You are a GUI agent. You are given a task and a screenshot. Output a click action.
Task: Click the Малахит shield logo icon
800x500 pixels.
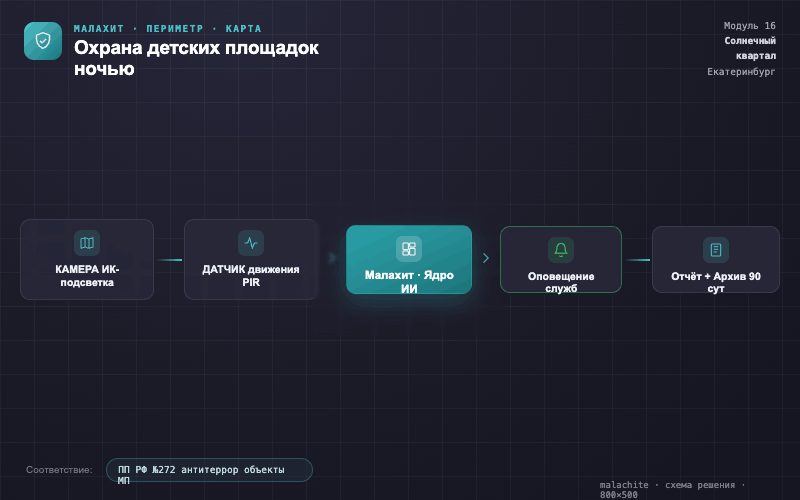pyautogui.click(x=43, y=41)
